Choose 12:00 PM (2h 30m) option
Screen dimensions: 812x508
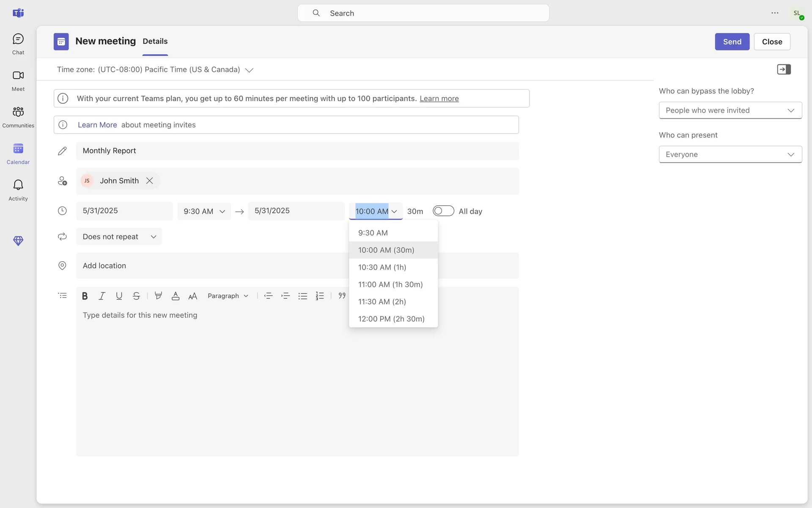[391, 319]
